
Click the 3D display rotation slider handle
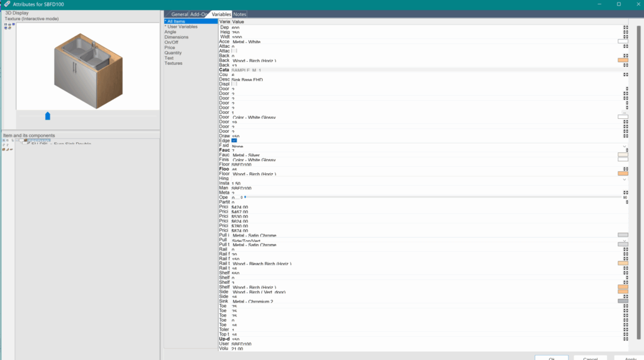pos(48,116)
